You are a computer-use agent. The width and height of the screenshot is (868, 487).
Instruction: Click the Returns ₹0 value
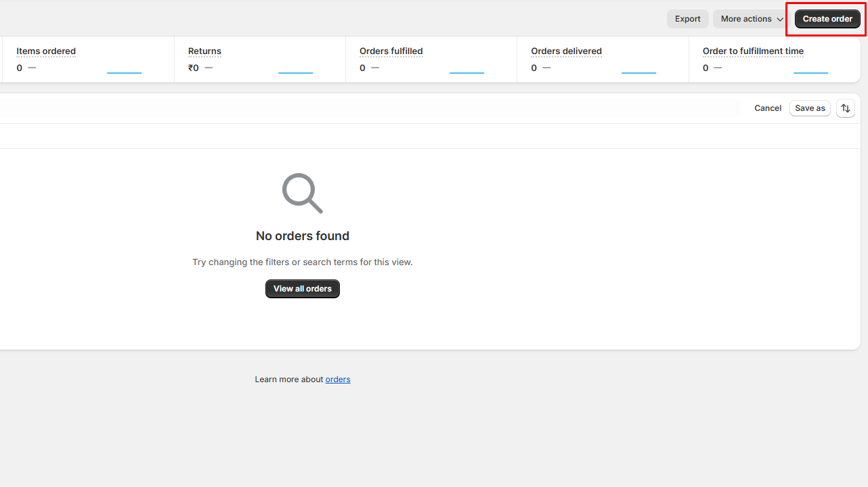coord(194,68)
